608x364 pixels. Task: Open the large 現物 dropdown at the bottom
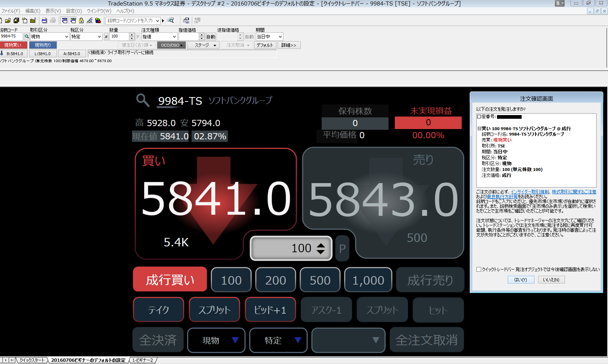216,340
